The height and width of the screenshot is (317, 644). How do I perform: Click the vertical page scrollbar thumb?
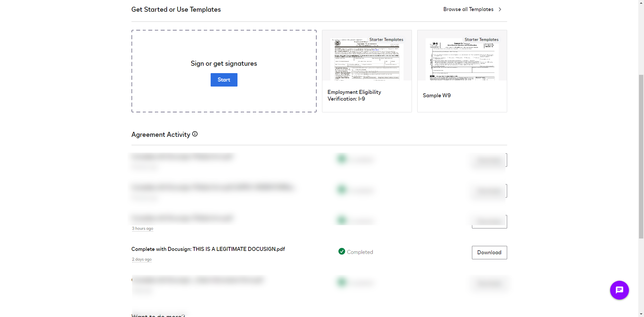641,156
